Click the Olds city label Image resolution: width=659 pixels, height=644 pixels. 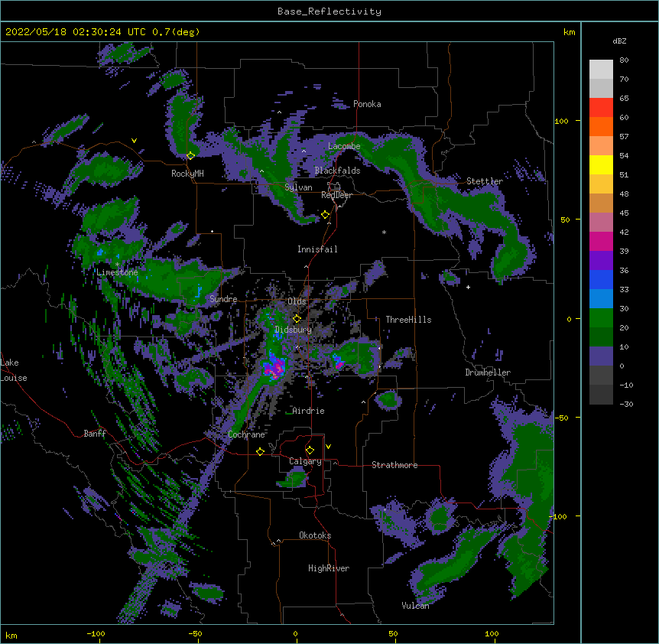pos(297,301)
